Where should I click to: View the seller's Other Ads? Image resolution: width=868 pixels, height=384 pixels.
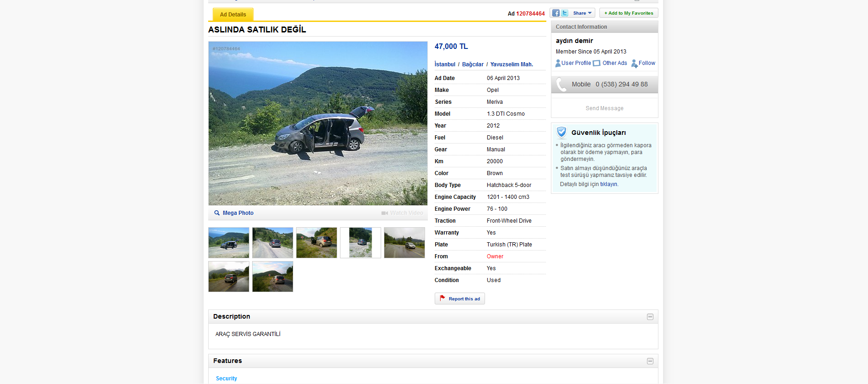(x=615, y=63)
